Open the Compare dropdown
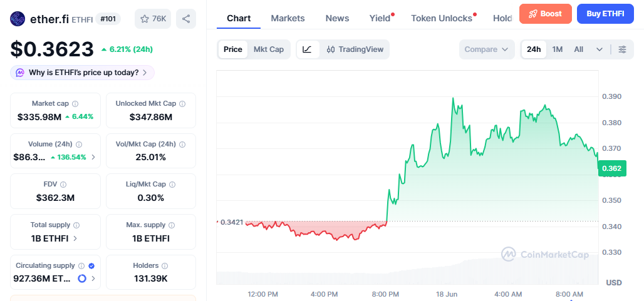Image resolution: width=644 pixels, height=301 pixels. [487, 49]
